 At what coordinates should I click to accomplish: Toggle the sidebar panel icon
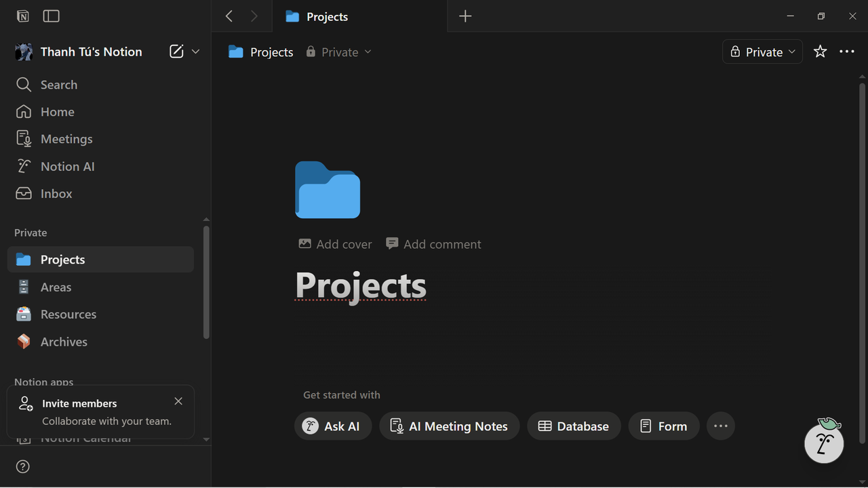pos(51,16)
